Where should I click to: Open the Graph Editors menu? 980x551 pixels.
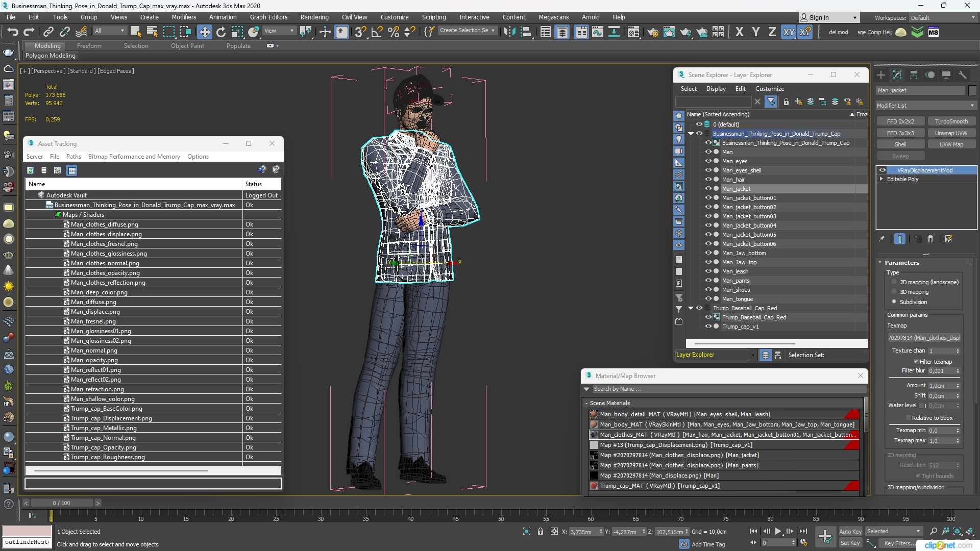268,17
